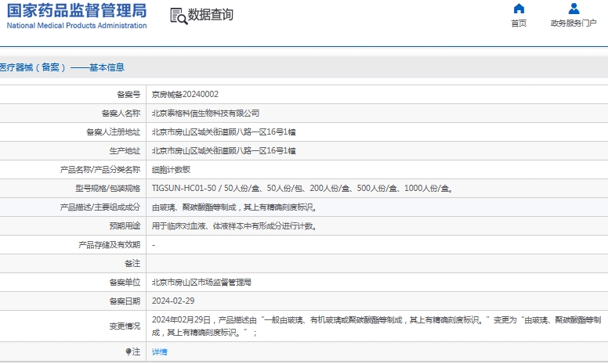Select the filing number 京房械备20240002
The height and width of the screenshot is (364, 608).
pyautogui.click(x=185, y=95)
